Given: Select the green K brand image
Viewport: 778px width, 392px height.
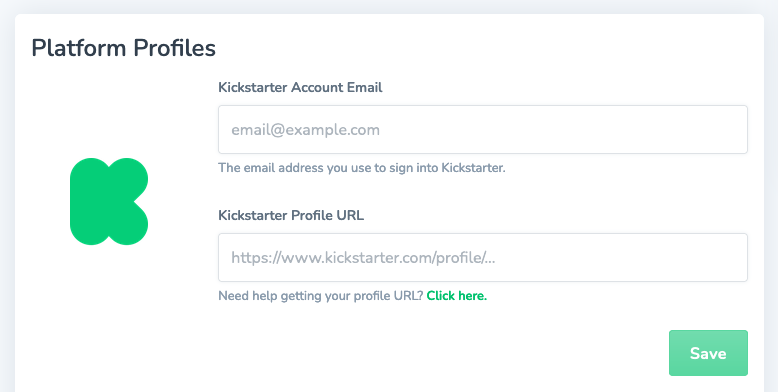Looking at the screenshot, I should click(x=109, y=201).
